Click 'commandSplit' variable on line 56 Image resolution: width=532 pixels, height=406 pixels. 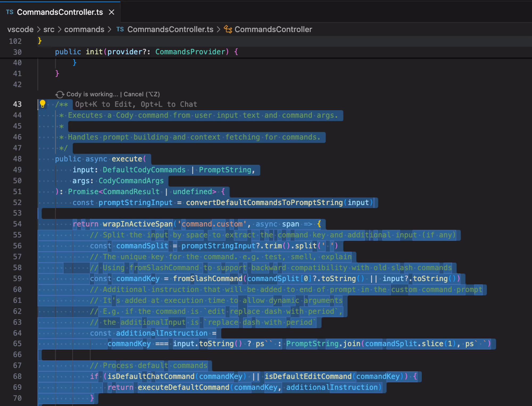point(142,246)
